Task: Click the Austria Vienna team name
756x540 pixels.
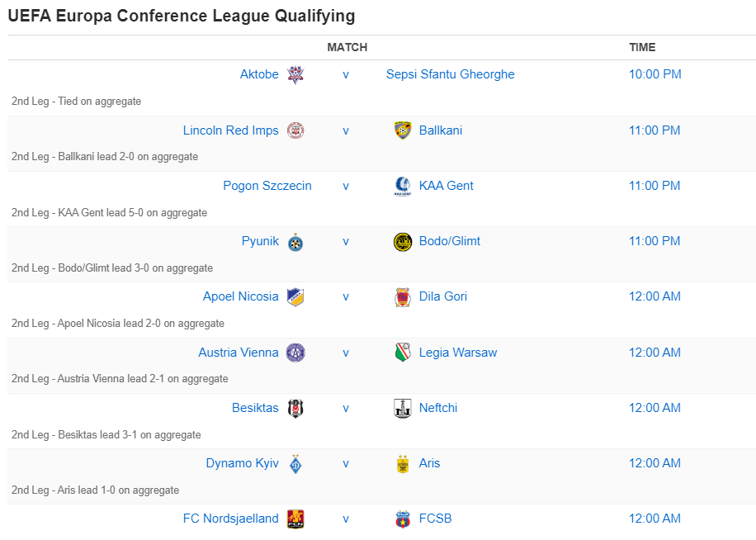Action: pos(238,352)
